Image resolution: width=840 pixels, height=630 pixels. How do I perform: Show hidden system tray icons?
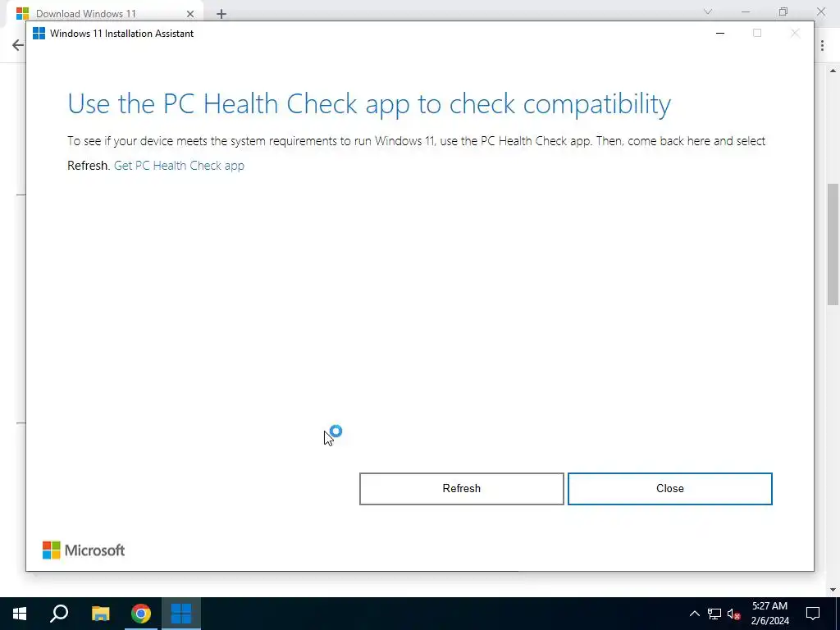click(694, 614)
